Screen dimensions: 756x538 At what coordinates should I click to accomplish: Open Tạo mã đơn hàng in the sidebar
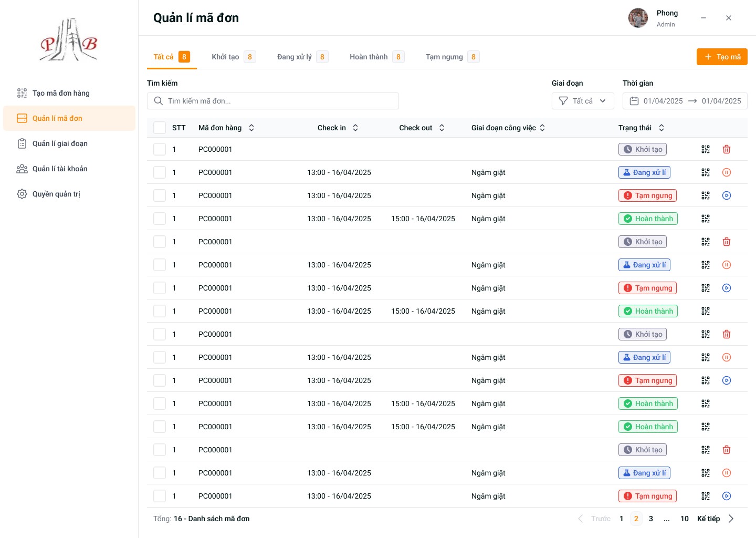pos(69,93)
